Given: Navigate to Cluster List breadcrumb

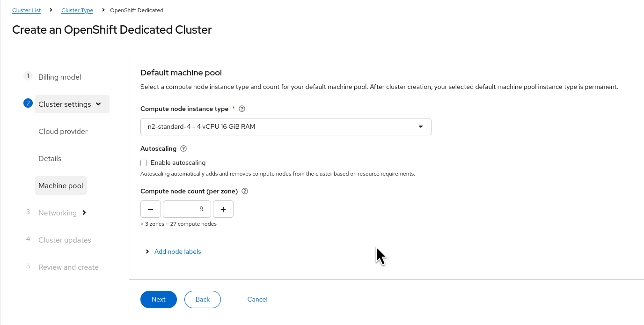Looking at the screenshot, I should [x=26, y=10].
